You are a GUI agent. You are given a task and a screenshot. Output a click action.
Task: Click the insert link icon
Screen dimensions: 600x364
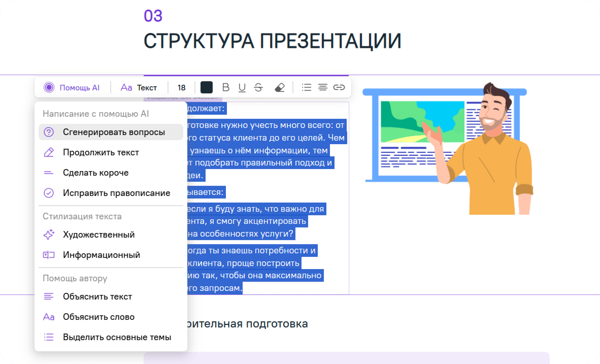tap(339, 87)
